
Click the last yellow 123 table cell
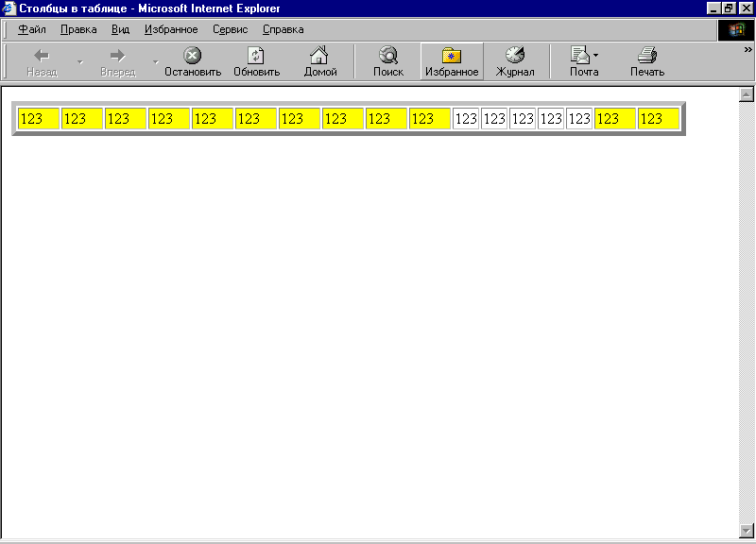pos(658,119)
